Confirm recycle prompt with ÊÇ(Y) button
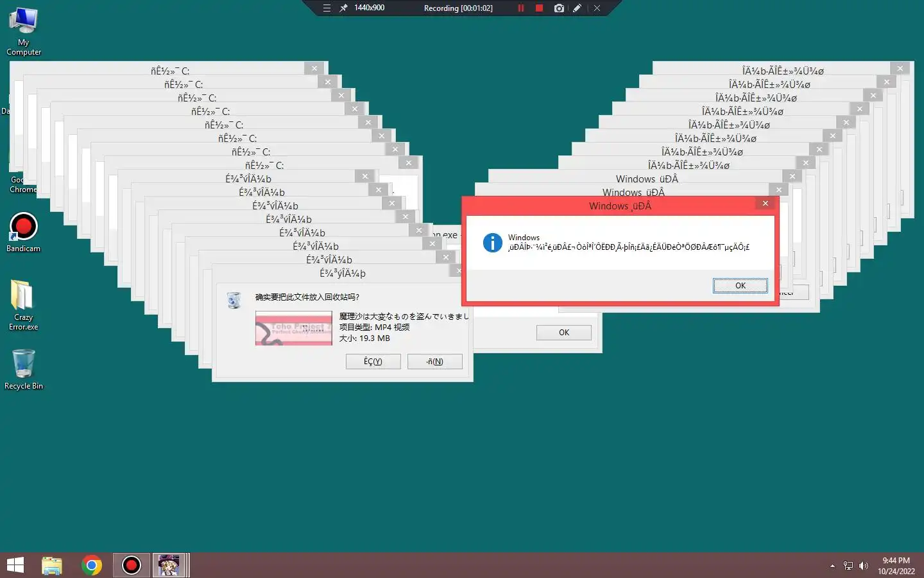Viewport: 924px width, 578px height. (373, 362)
